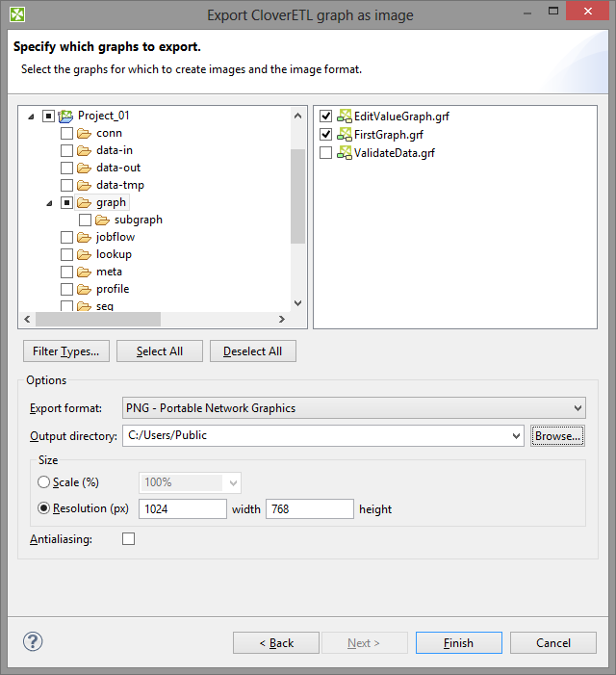Viewport: 616px width, 675px height.
Task: Click the ValidateData.grf graph file icon
Action: (345, 152)
